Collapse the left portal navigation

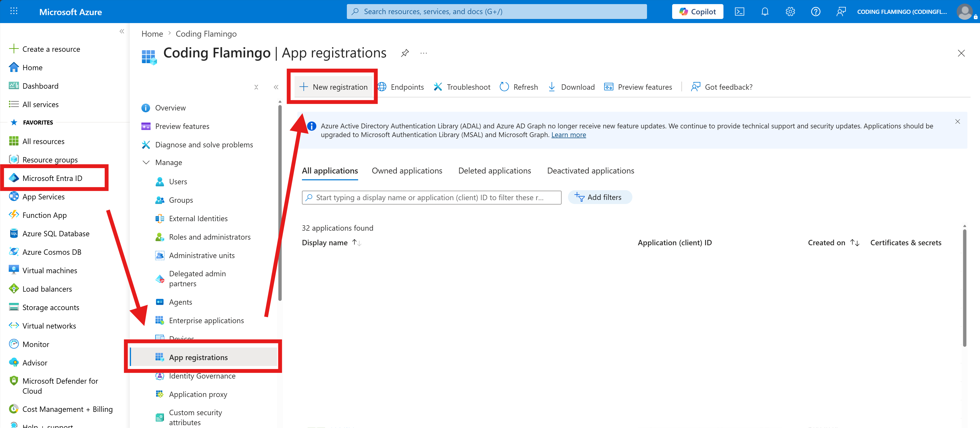pos(122,31)
